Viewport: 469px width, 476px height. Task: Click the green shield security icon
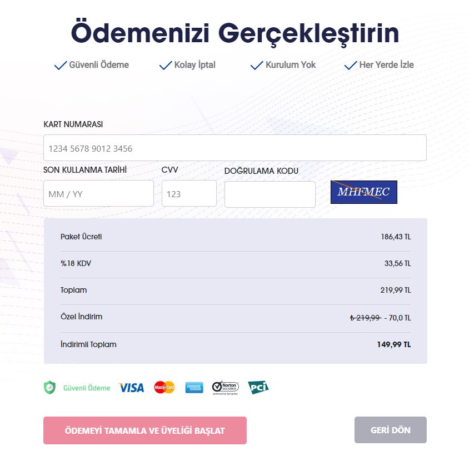pyautogui.click(x=49, y=388)
